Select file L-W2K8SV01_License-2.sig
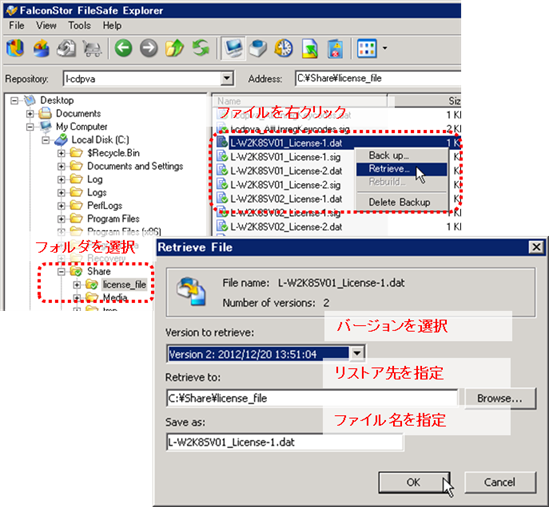Image resolution: width=549 pixels, height=507 pixels. click(285, 185)
